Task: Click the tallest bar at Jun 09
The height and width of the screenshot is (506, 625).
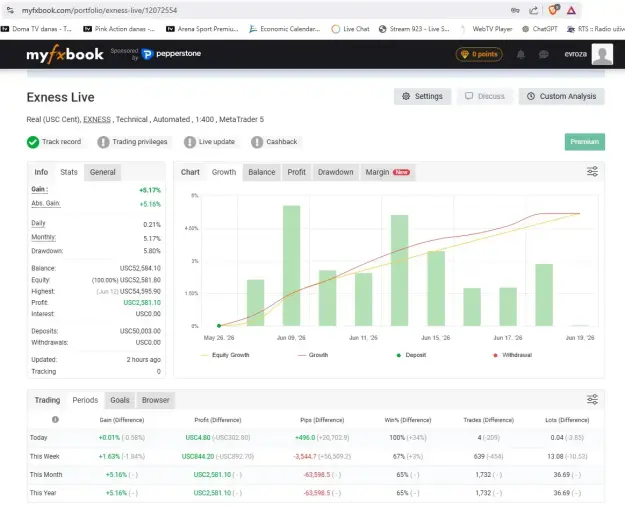Action: tap(291, 266)
